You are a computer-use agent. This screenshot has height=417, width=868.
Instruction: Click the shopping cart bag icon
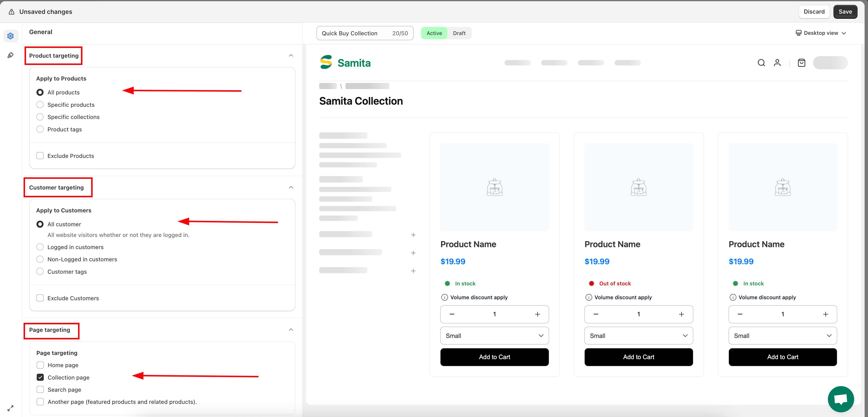coord(801,63)
